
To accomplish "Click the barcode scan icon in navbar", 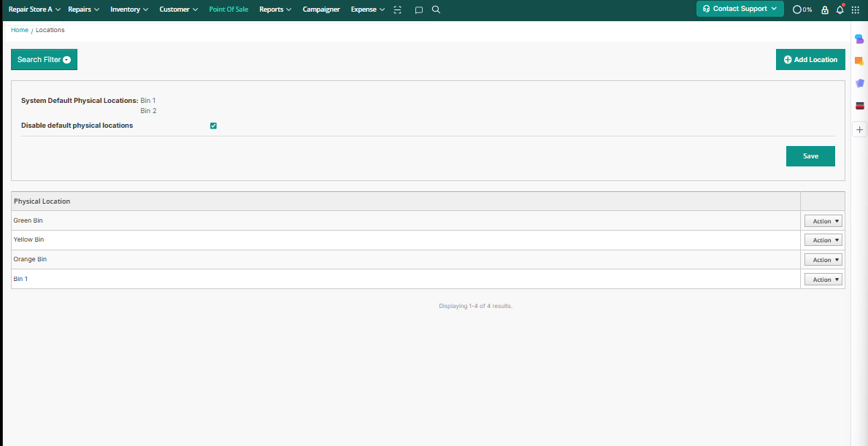I will tap(397, 9).
